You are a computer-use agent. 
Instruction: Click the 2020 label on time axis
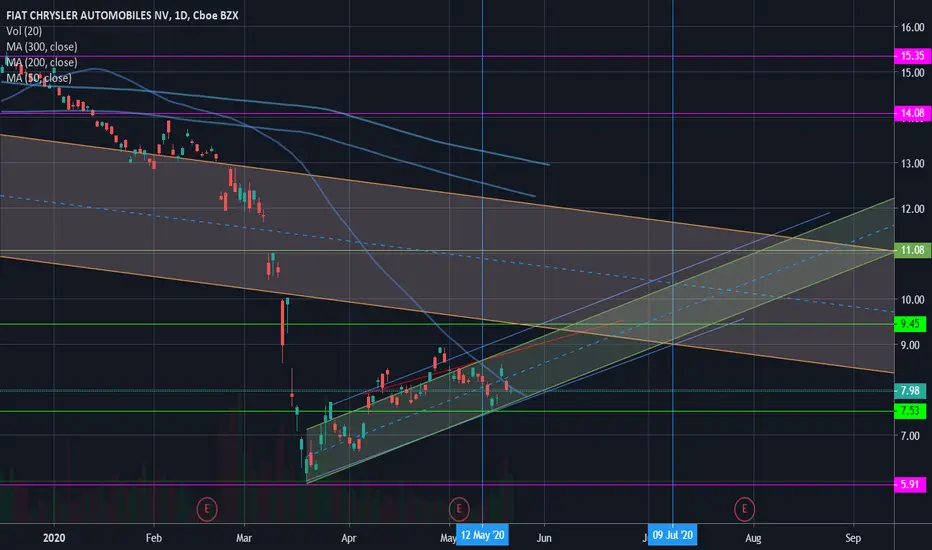pos(54,538)
